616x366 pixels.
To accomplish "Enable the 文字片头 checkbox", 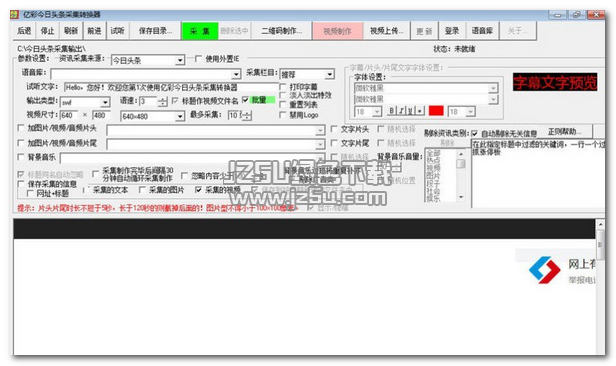I will click(x=334, y=129).
